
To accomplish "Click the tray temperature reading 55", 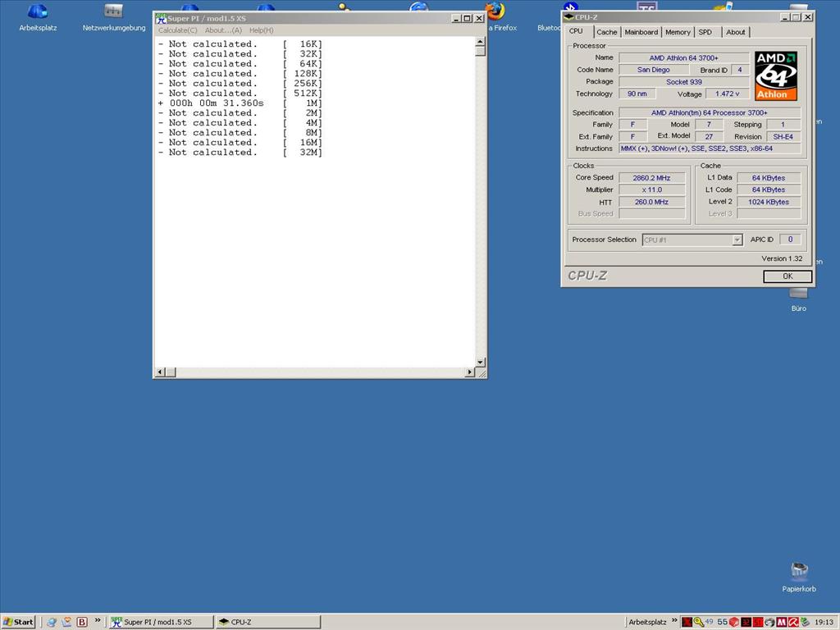I will [x=722, y=622].
